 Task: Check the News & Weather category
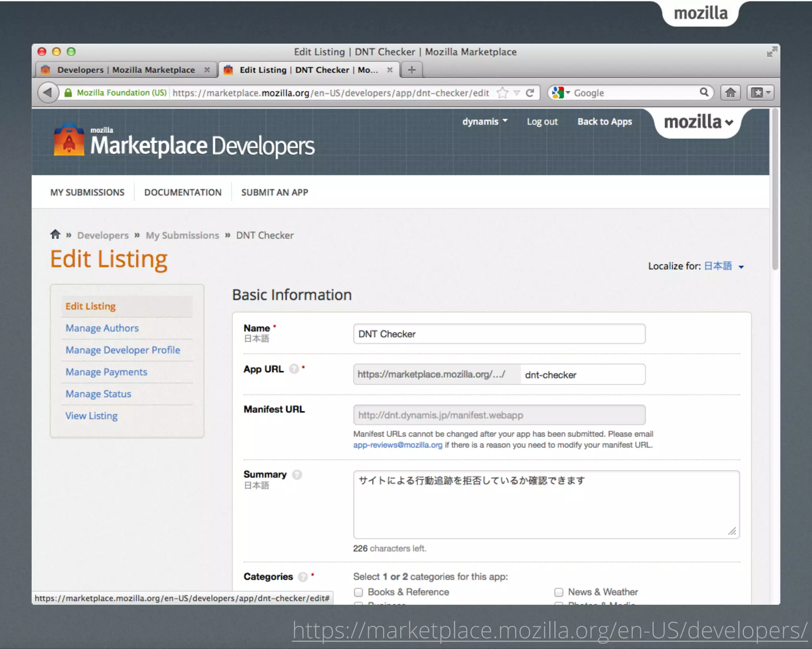coord(559,592)
